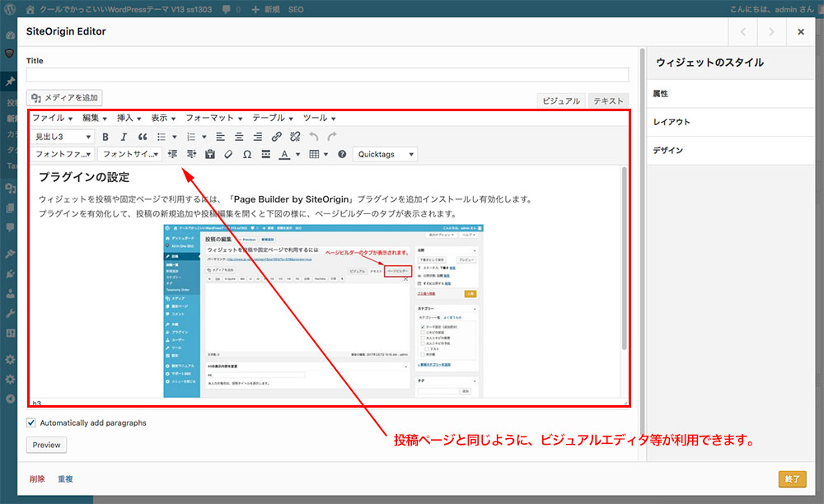Focus the Title input field

coord(327,75)
